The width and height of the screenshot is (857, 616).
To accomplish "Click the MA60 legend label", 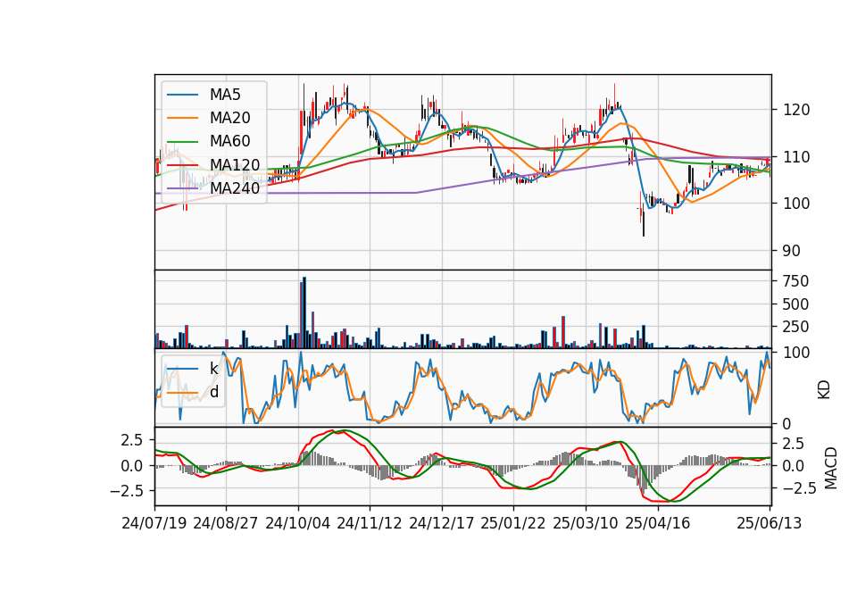I will point(229,141).
